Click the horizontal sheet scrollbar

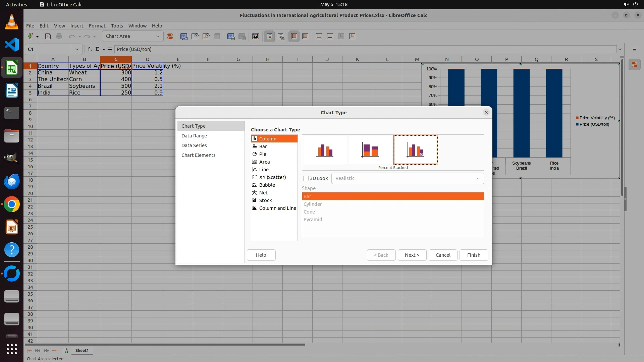[x=164, y=344]
